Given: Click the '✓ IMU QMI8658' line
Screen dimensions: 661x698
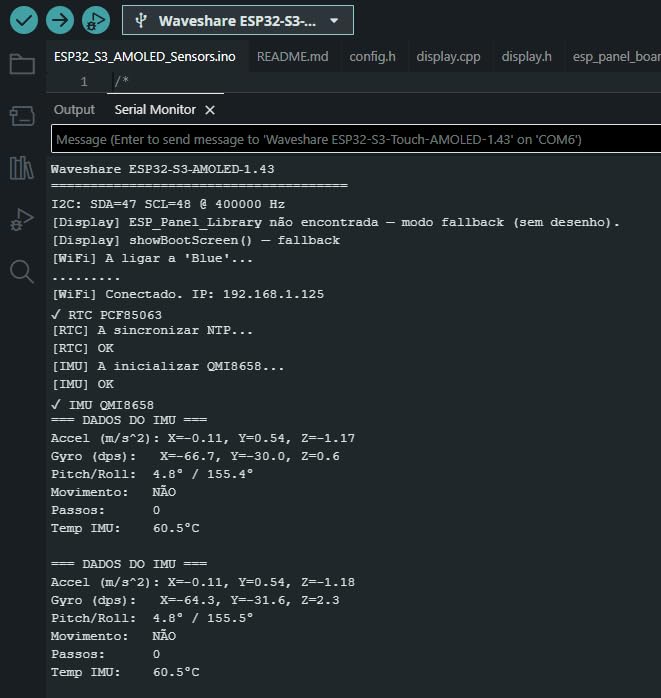Looking at the screenshot, I should 102,405.
